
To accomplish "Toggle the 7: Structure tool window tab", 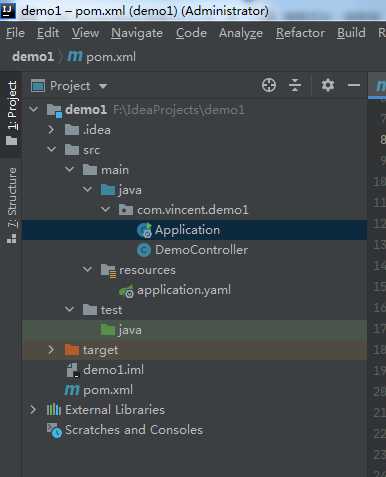I will [11, 206].
